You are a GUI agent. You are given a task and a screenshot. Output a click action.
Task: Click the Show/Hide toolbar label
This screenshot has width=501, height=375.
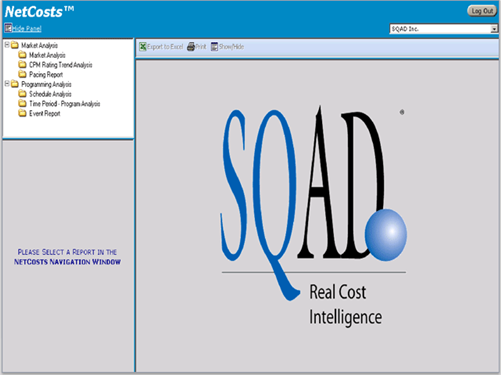(x=231, y=47)
